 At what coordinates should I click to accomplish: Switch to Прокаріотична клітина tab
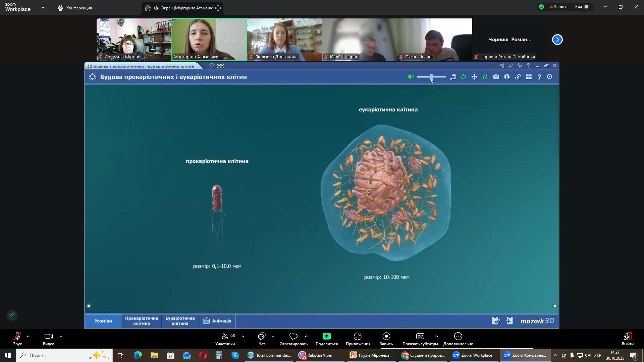(x=141, y=321)
